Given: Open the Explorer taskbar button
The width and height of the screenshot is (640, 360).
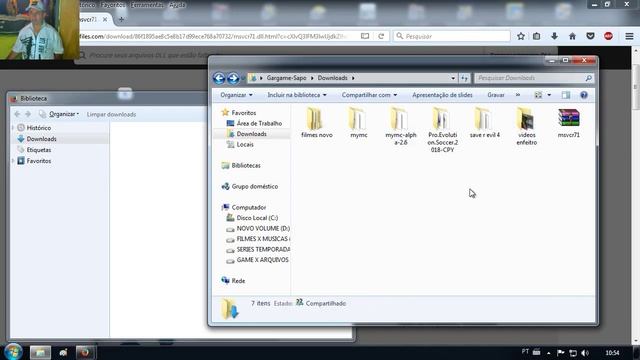Looking at the screenshot, I should (x=40, y=352).
